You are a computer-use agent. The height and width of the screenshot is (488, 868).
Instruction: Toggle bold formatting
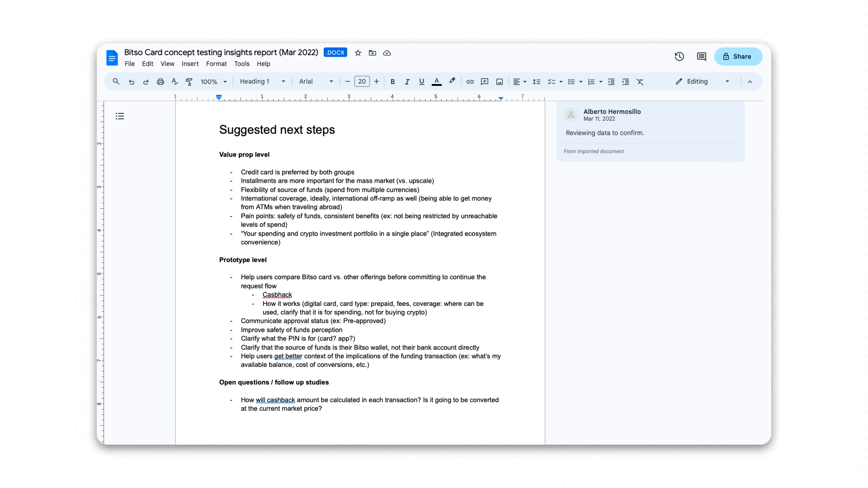click(393, 82)
